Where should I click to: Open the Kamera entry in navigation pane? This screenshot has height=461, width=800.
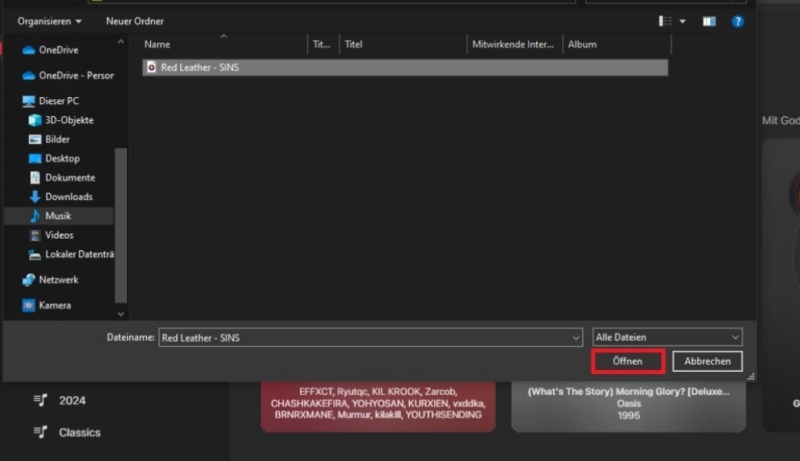(54, 306)
